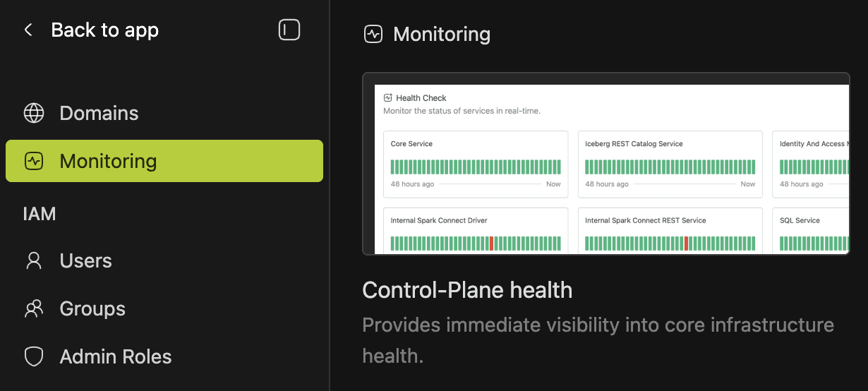The height and width of the screenshot is (391, 868).
Task: Navigate to the Groups label
Action: (x=92, y=308)
